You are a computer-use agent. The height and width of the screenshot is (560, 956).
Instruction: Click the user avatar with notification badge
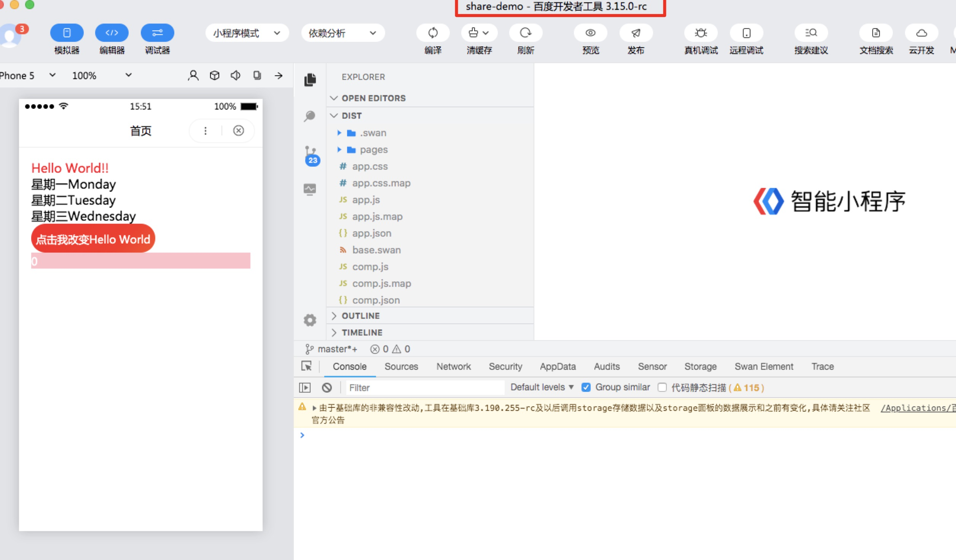click(11, 36)
